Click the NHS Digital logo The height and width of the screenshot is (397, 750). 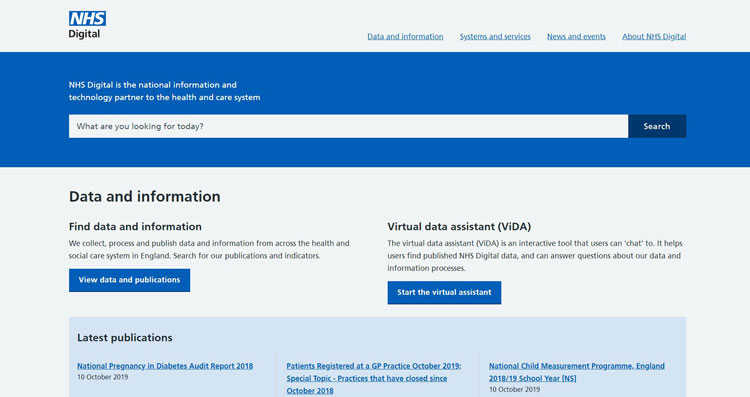coord(87,25)
